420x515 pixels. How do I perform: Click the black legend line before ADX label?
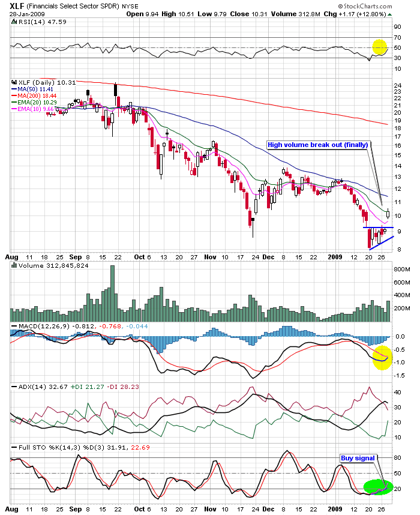tap(14, 387)
